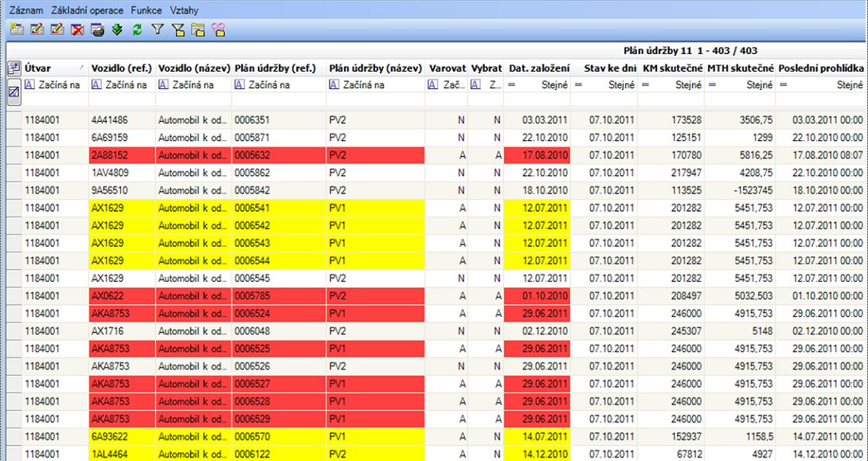Click the last inspection value 17.08.2010 08:07

click(x=822, y=155)
